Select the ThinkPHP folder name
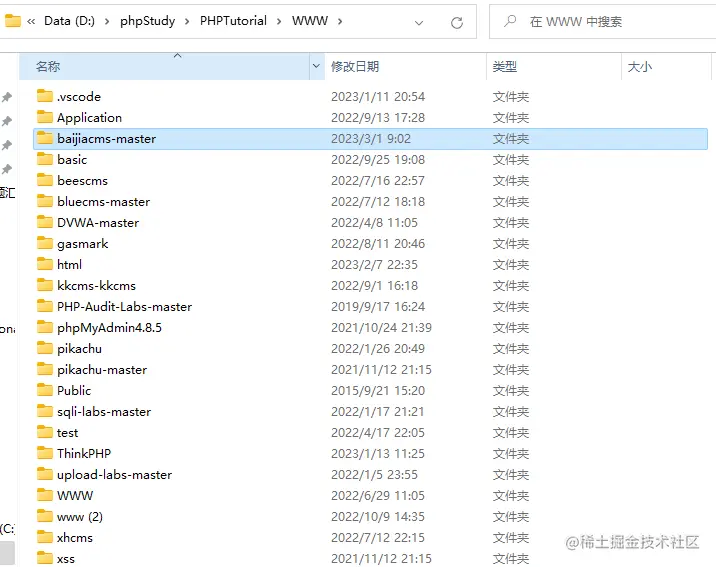This screenshot has width=716, height=567. (84, 454)
